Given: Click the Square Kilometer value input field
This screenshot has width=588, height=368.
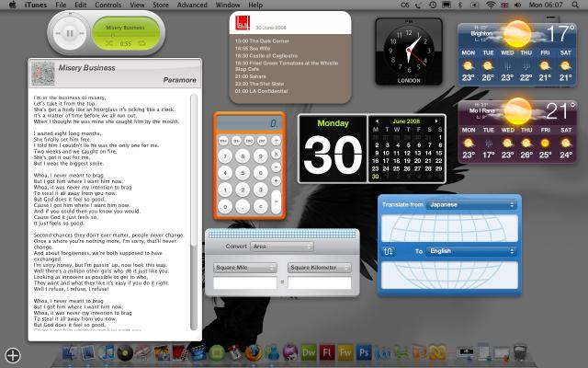Looking at the screenshot, I should (320, 282).
